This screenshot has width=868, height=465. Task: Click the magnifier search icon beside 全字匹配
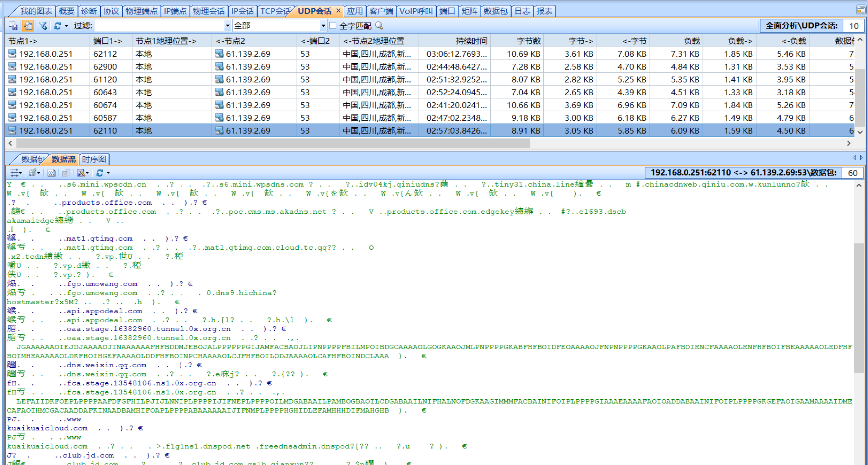tap(379, 26)
